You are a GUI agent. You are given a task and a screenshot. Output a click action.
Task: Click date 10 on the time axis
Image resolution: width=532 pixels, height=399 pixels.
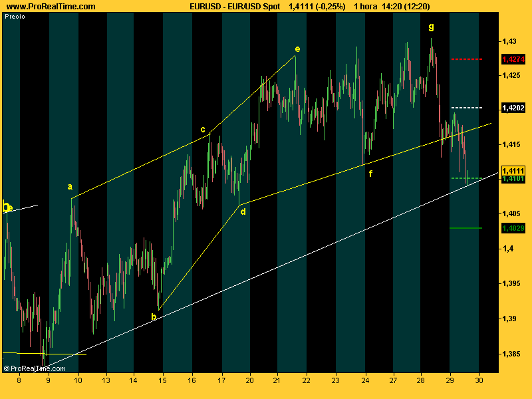pos(78,380)
